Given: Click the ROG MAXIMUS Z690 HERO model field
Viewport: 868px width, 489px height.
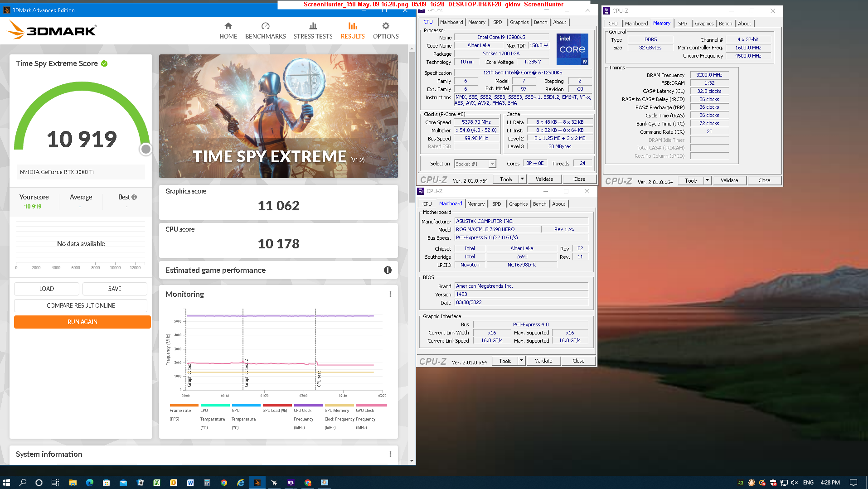Looking at the screenshot, I should 497,229.
